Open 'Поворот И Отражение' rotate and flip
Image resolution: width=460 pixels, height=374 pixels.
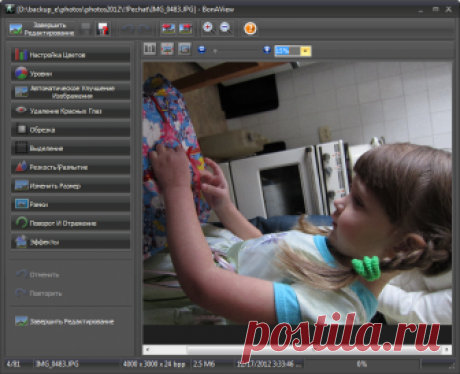[71, 223]
